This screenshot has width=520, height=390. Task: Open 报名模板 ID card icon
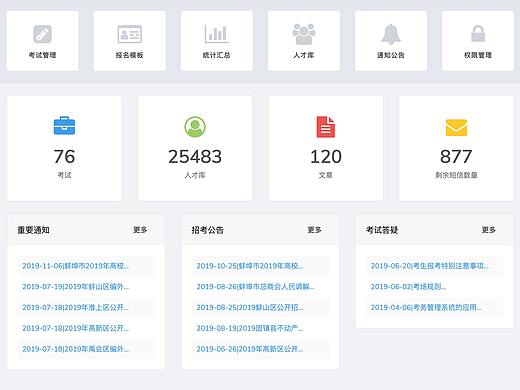tap(130, 34)
